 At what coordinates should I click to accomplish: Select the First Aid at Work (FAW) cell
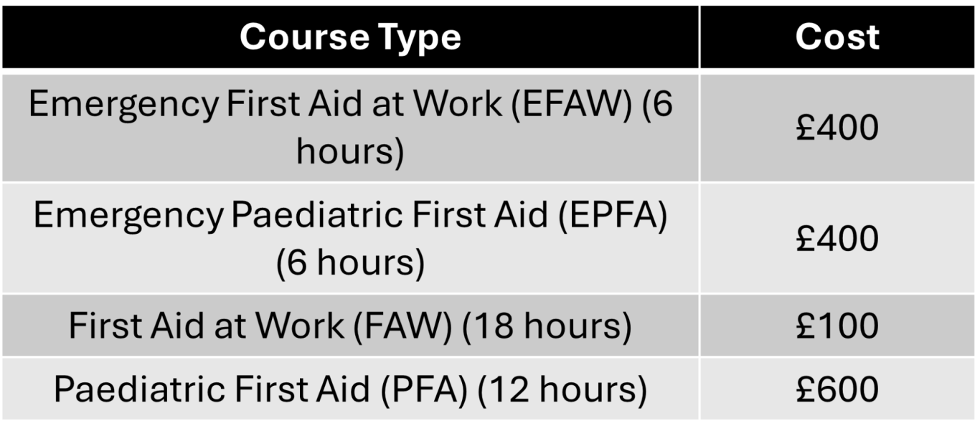[x=350, y=326]
